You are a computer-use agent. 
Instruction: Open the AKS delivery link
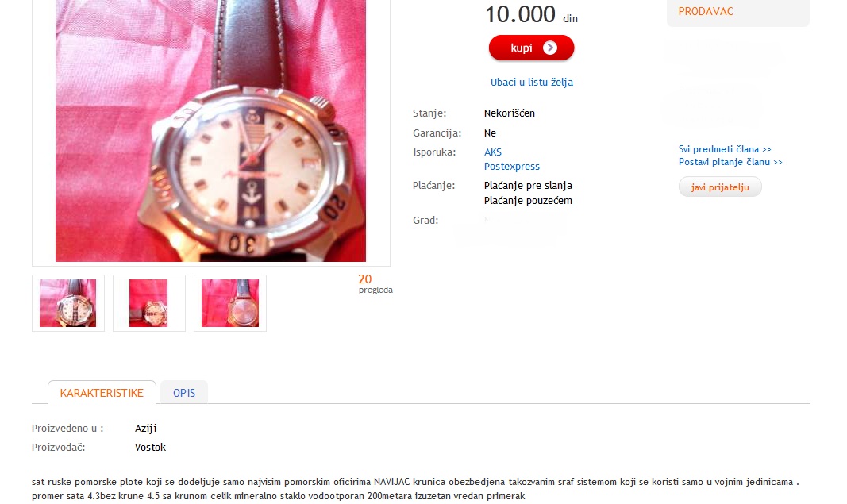click(x=493, y=152)
